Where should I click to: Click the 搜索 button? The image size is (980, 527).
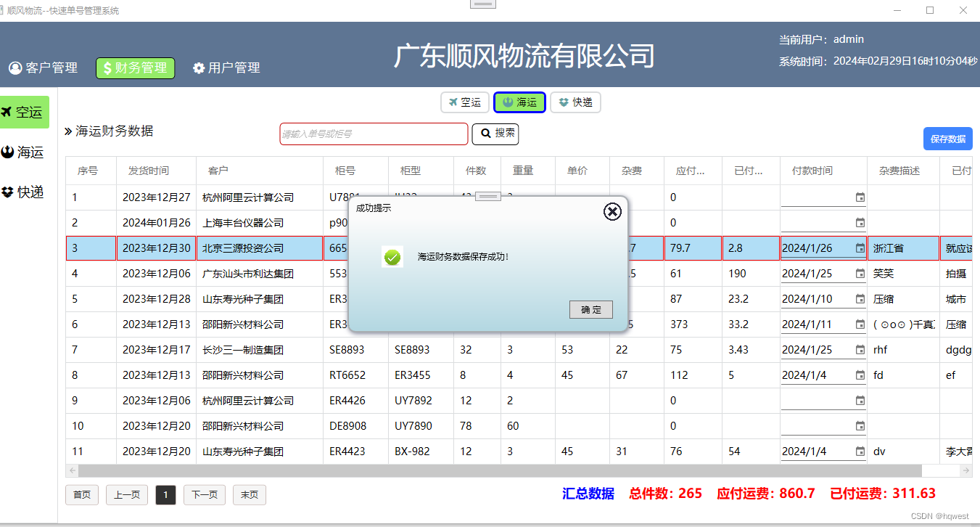coord(495,134)
